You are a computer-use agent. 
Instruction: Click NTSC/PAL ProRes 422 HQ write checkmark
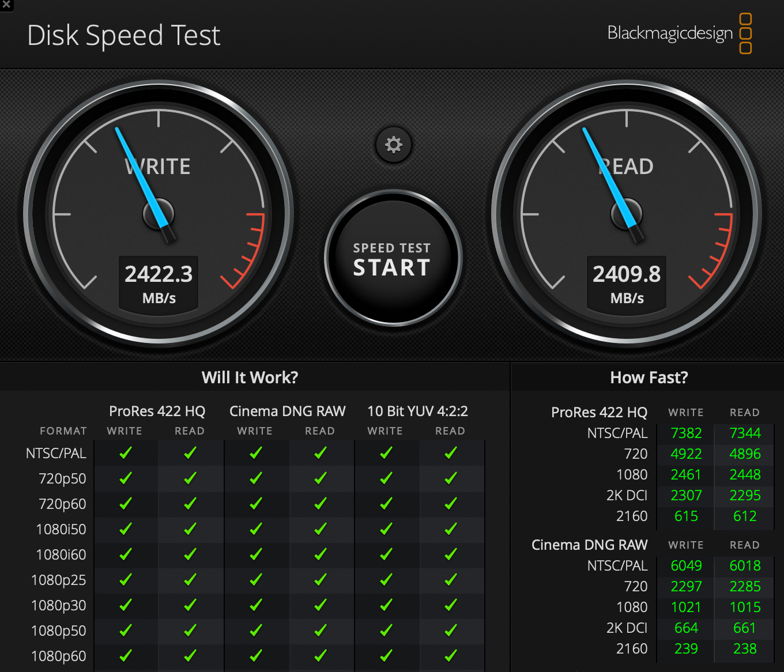coord(125,453)
